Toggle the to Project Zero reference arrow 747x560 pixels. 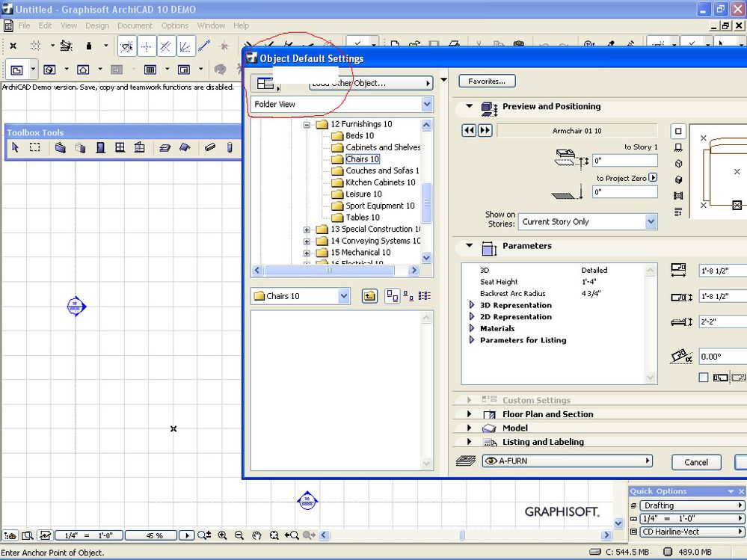pos(653,178)
